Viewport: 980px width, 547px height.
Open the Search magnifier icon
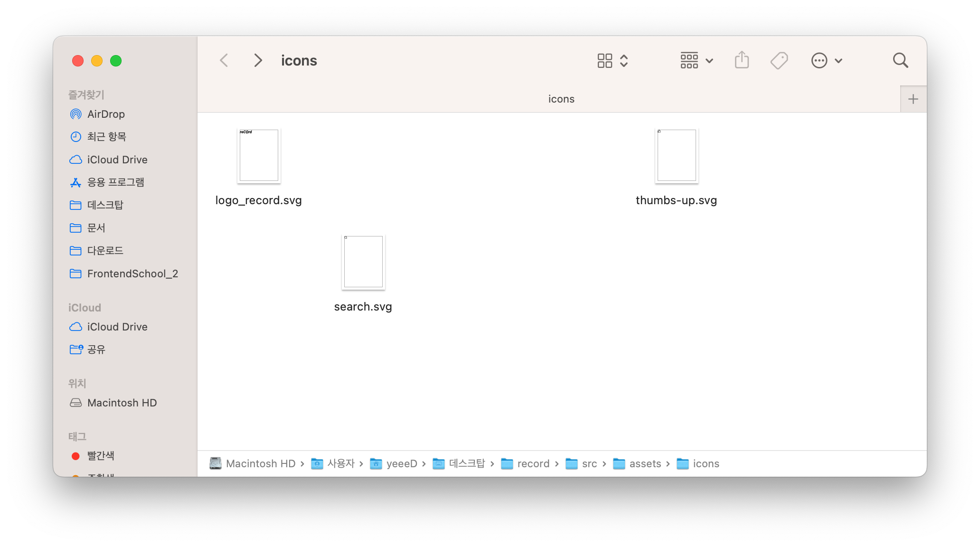click(x=900, y=61)
